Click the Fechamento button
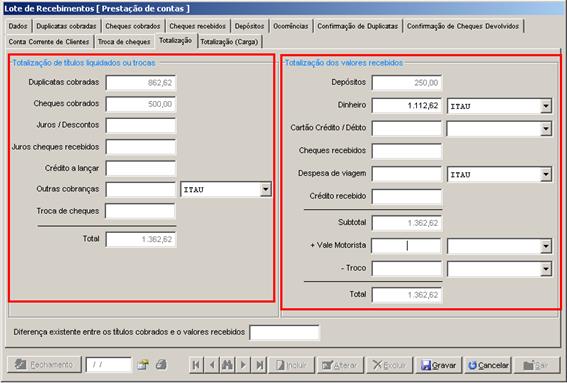Image resolution: width=567 pixels, height=383 pixels. (44, 365)
